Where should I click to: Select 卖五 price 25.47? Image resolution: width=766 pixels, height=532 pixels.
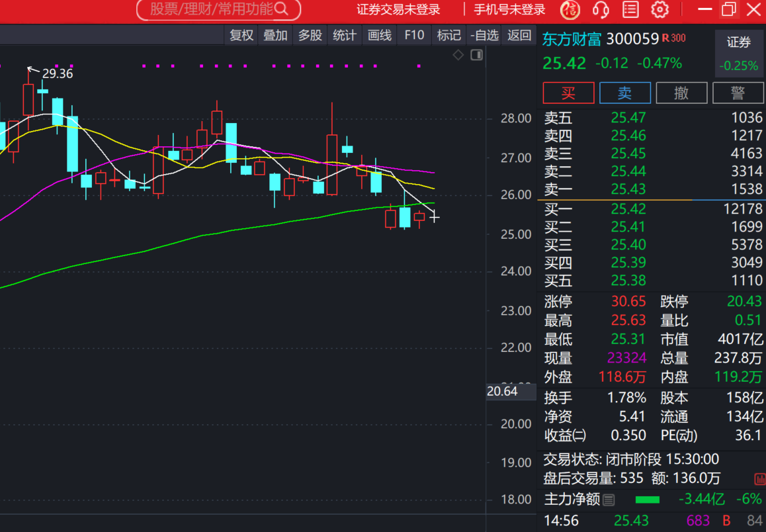click(x=628, y=118)
